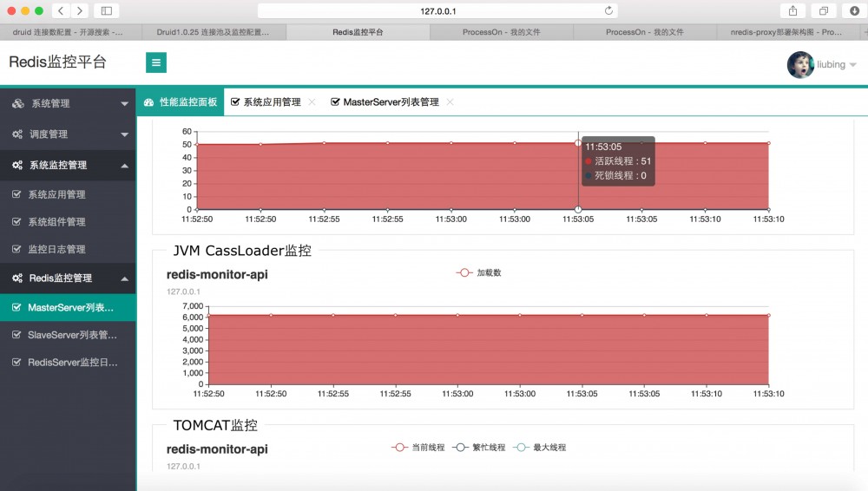868x491 pixels.
Task: Click the 系统管理 cubes icon
Action: pos(17,103)
